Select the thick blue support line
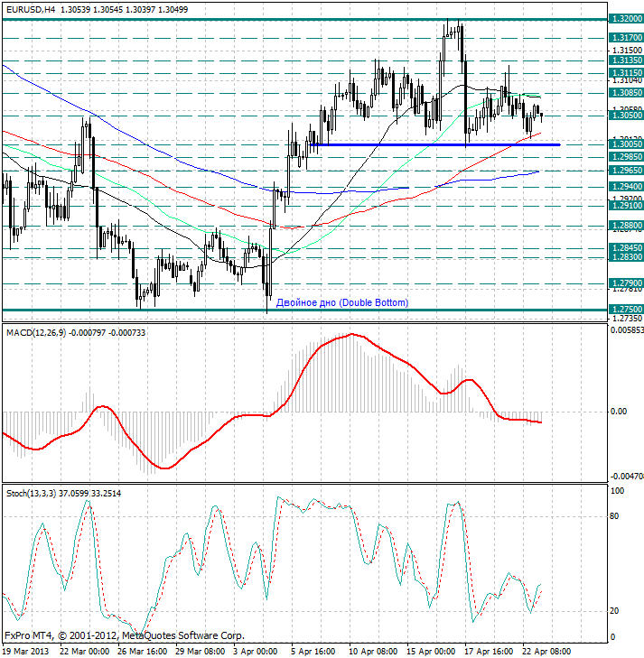This screenshot has height=658, width=644. pyautogui.click(x=435, y=144)
